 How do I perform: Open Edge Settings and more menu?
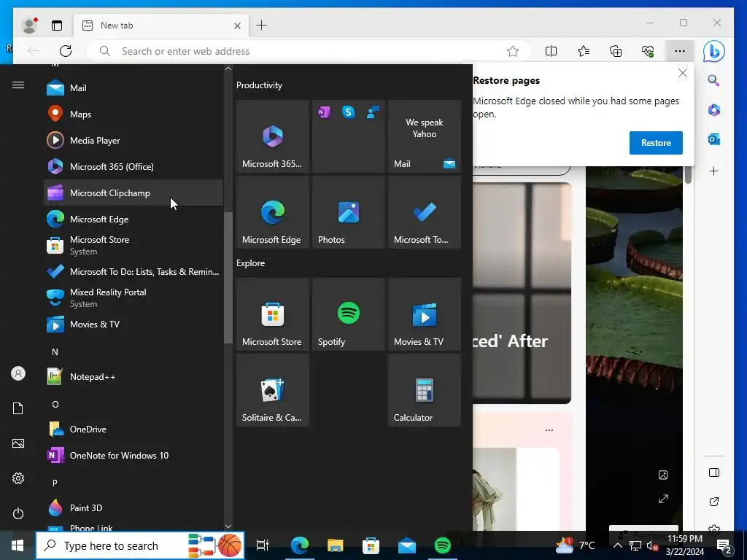click(680, 51)
